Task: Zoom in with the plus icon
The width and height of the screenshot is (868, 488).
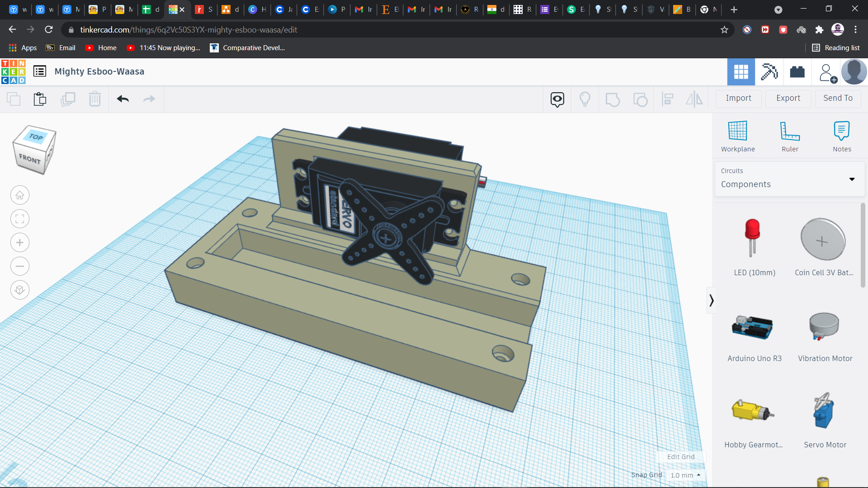Action: (x=20, y=243)
